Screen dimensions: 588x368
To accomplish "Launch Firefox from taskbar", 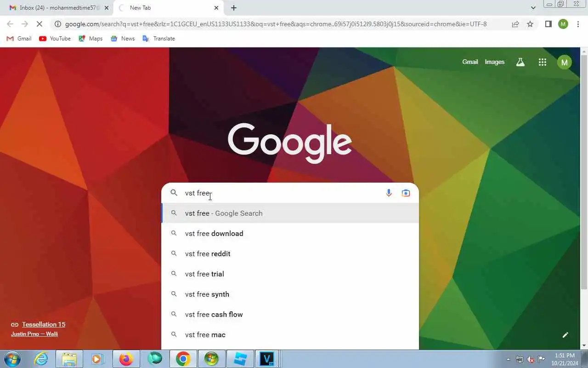I will coord(126,359).
